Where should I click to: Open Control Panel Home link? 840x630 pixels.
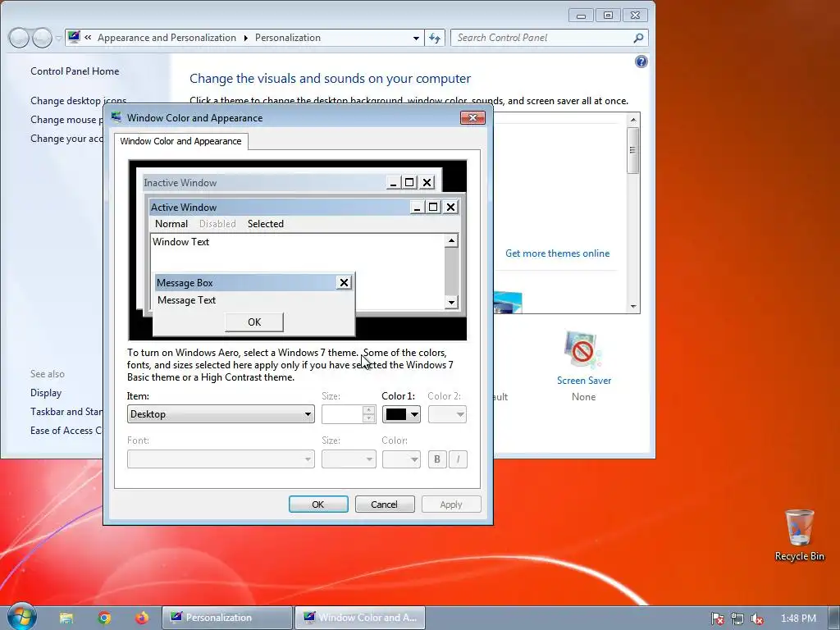(75, 71)
